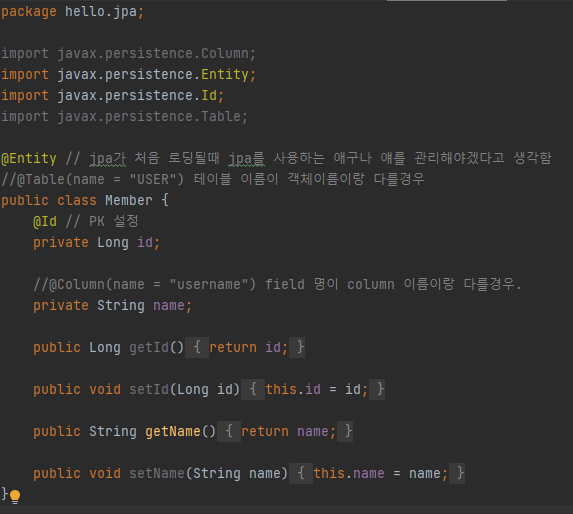The image size is (573, 514).
Task: Click the final closing brace of the class
Action: click(4, 494)
